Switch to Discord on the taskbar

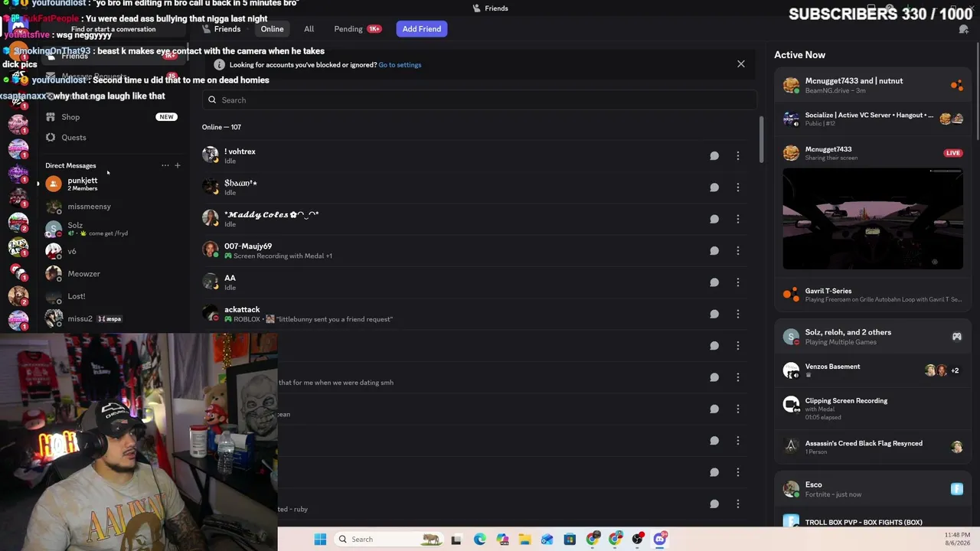(660, 540)
